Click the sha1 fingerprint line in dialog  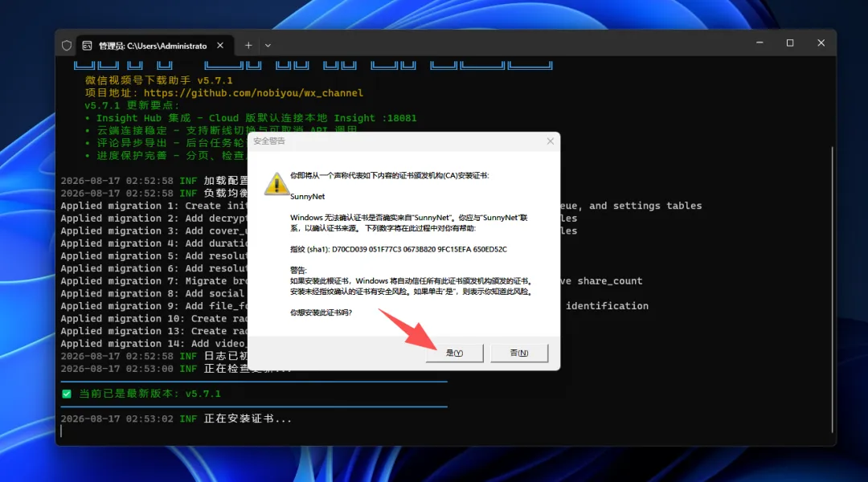(x=399, y=249)
